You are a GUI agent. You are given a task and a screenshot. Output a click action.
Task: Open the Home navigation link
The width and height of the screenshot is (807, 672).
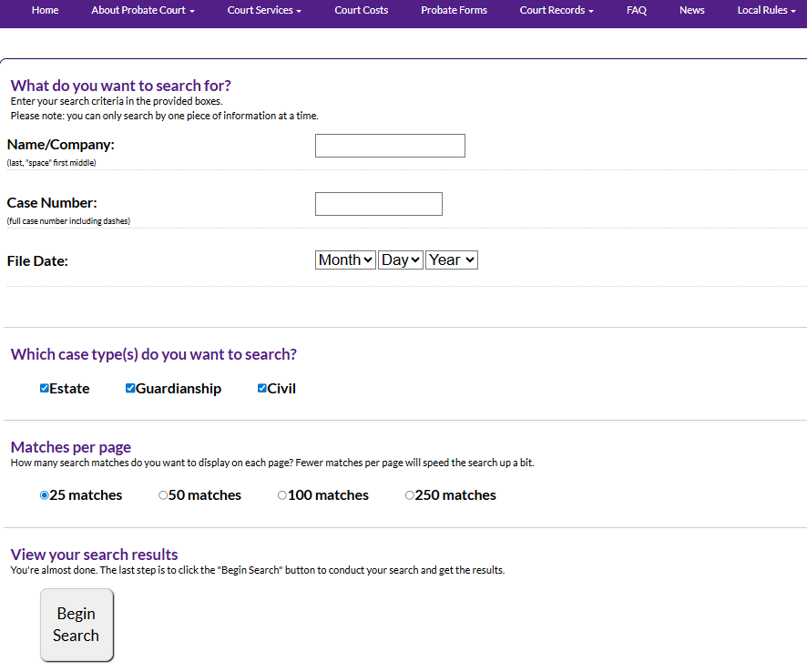pyautogui.click(x=45, y=10)
